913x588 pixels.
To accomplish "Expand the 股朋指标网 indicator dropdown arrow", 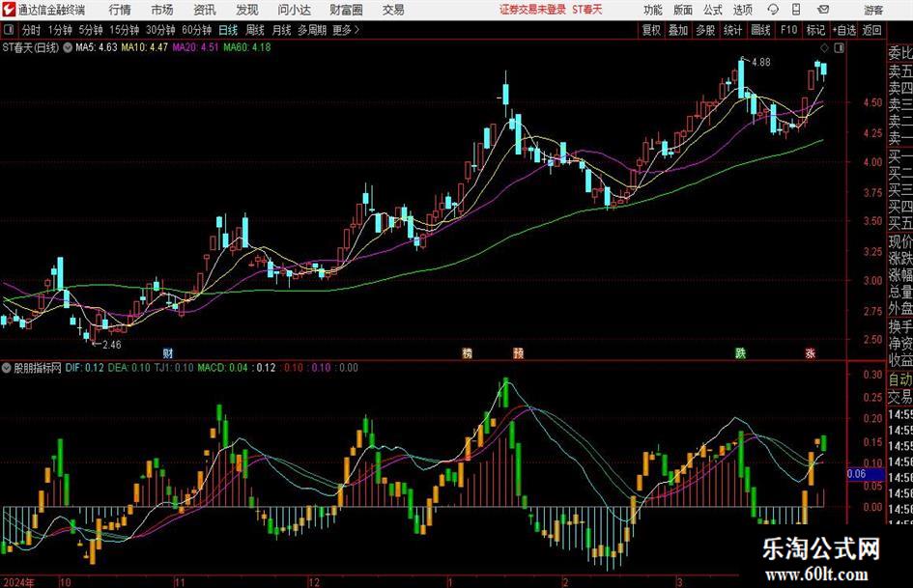I will (x=7, y=368).
